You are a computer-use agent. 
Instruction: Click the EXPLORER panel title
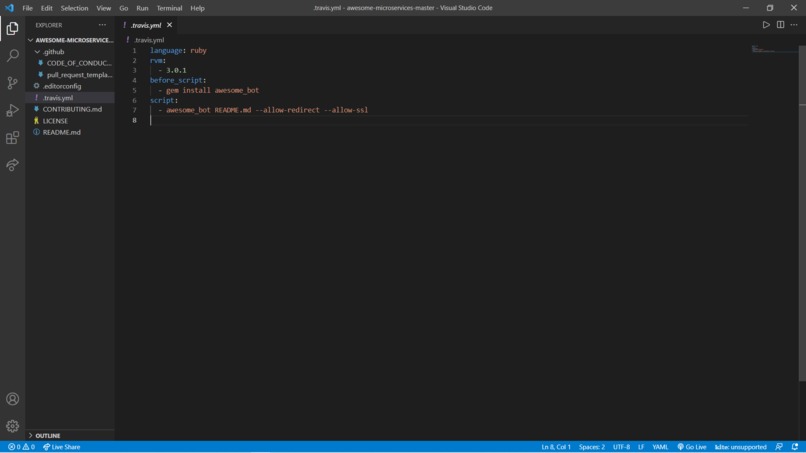pos(49,25)
